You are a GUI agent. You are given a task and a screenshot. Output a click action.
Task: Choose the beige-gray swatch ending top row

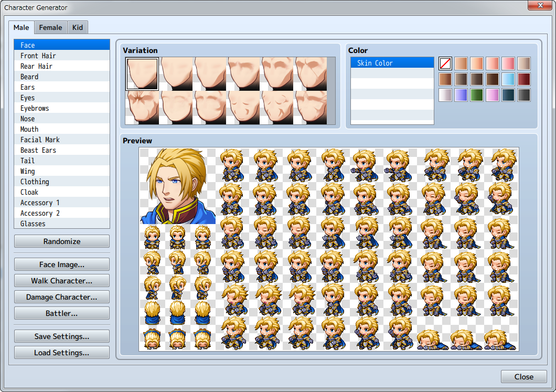[x=523, y=63]
